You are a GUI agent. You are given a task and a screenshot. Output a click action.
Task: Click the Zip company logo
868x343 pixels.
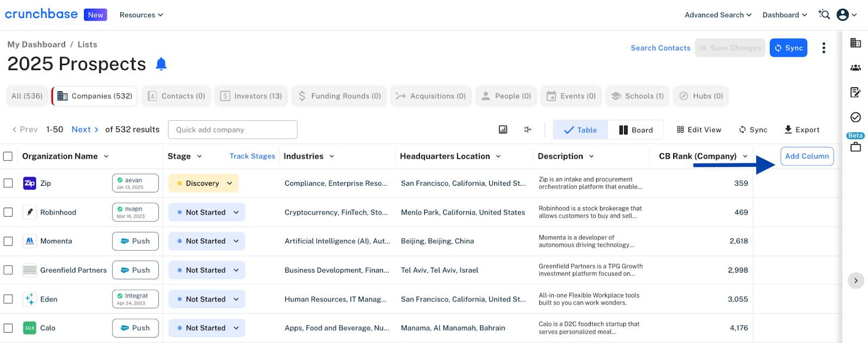pos(30,183)
